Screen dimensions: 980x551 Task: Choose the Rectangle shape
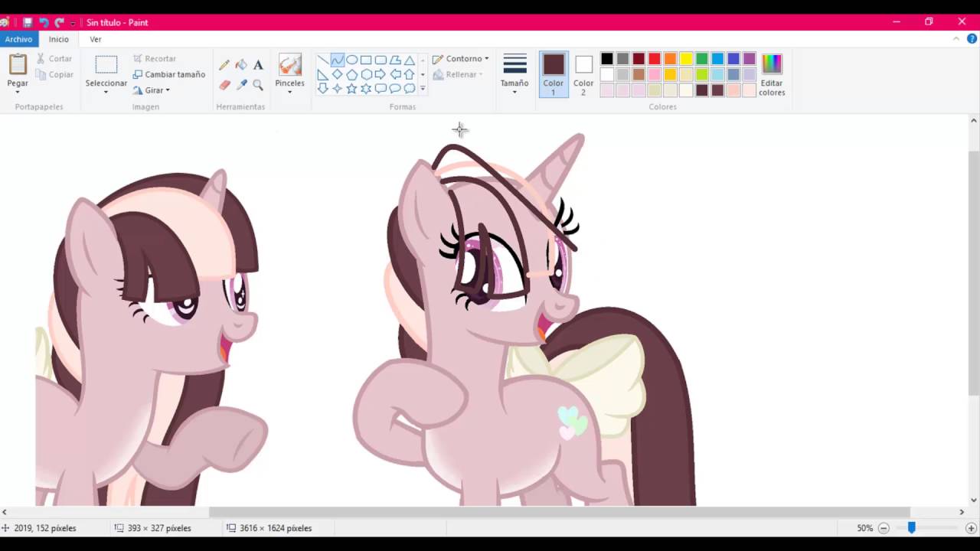tap(366, 60)
